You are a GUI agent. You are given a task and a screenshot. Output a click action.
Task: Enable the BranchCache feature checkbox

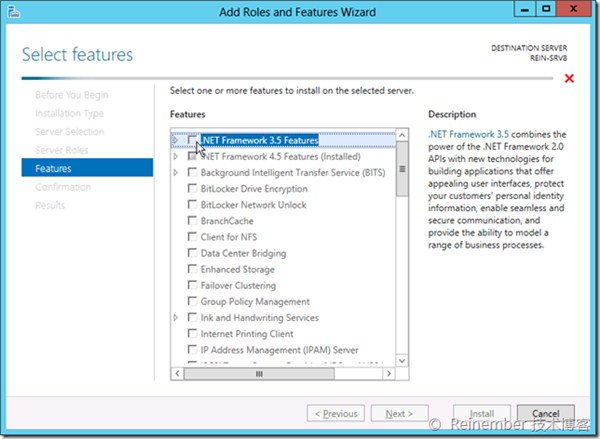point(192,220)
